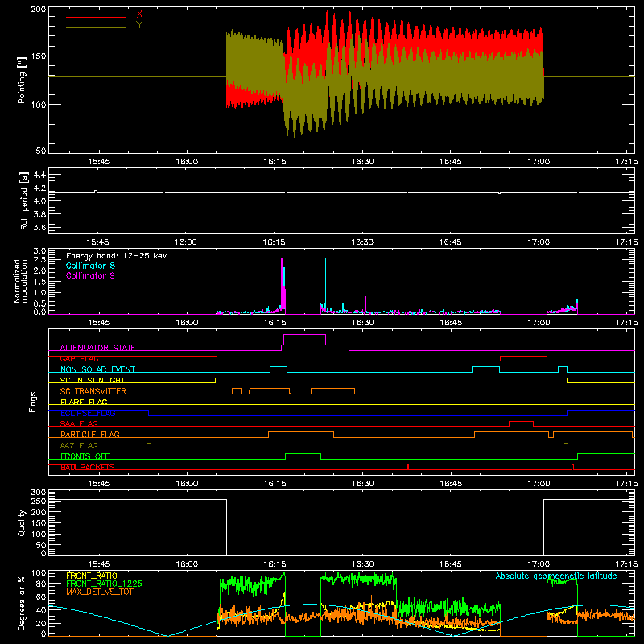Screen dimensions: 644x644
Task: Click the 150 tick label on Pointing axis
Action: (39, 56)
